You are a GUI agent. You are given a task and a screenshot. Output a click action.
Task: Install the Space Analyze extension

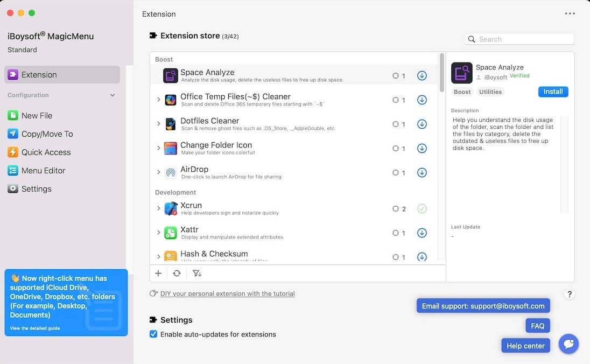click(x=553, y=92)
